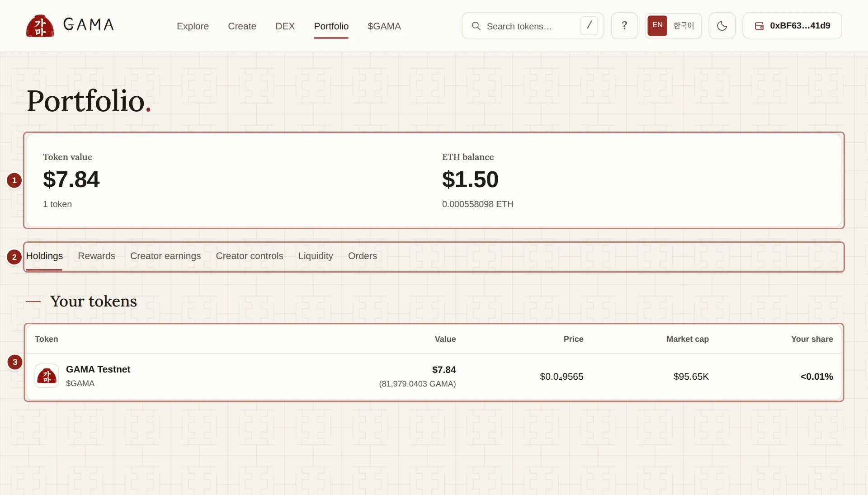Open the wallet button 0xBF63...41d9
The height and width of the screenshot is (495, 868).
pos(792,26)
